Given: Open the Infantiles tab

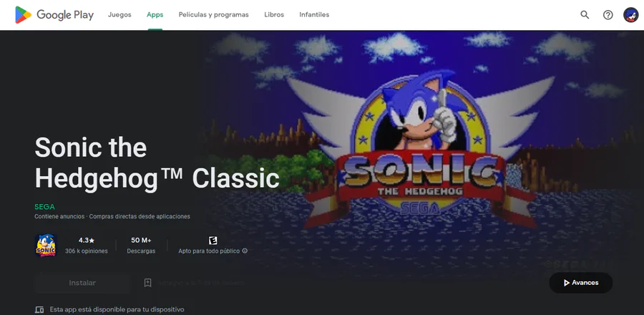Looking at the screenshot, I should click(314, 15).
